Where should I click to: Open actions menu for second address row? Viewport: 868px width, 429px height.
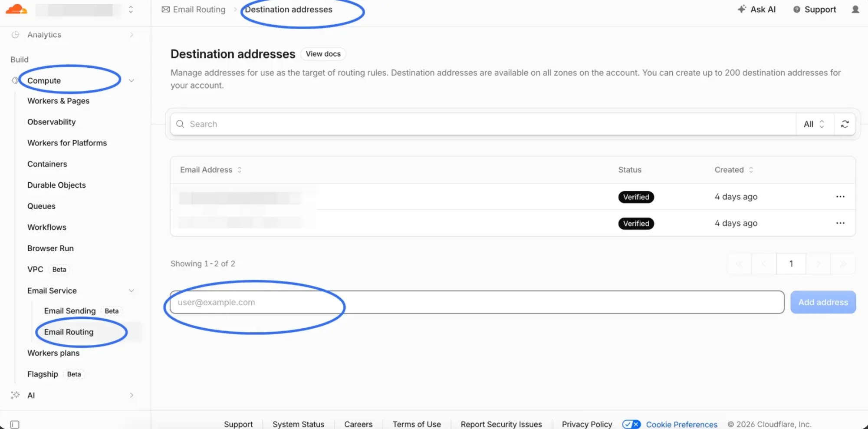pyautogui.click(x=840, y=223)
